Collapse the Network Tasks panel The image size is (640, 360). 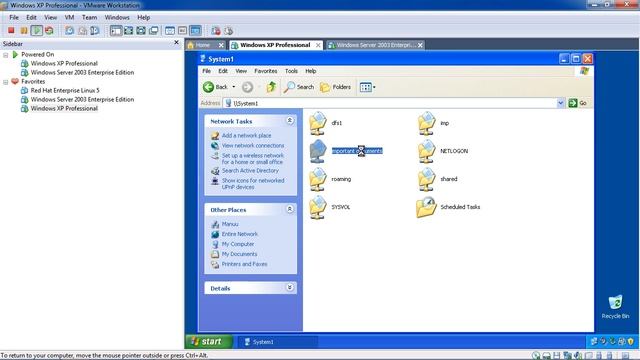pyautogui.click(x=289, y=120)
